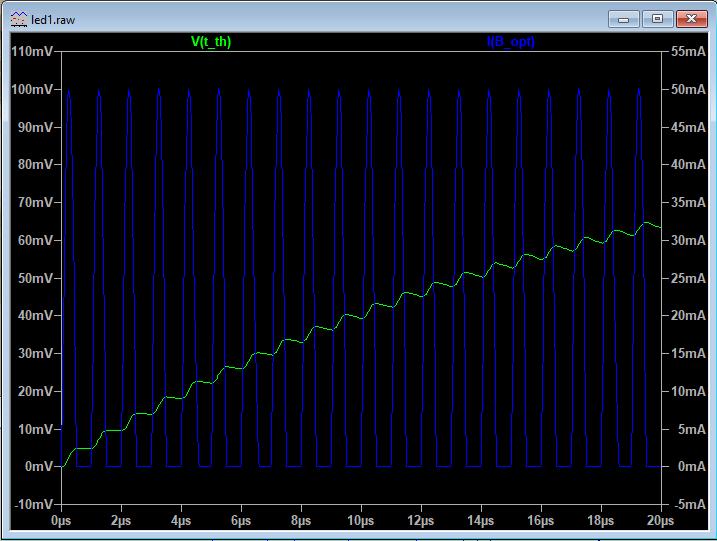
Task: Click the 45mA right axis label
Action: [x=688, y=127]
